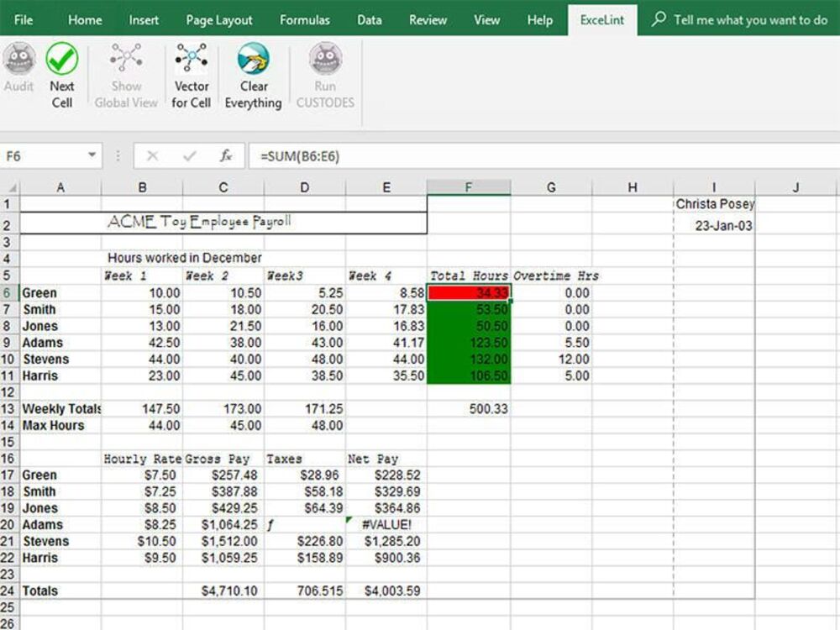The width and height of the screenshot is (840, 630).
Task: Select column G header
Action: (550, 187)
